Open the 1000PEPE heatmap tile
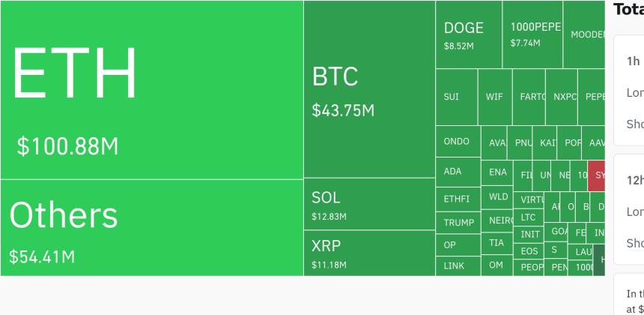This screenshot has height=315, width=644. pos(532,34)
